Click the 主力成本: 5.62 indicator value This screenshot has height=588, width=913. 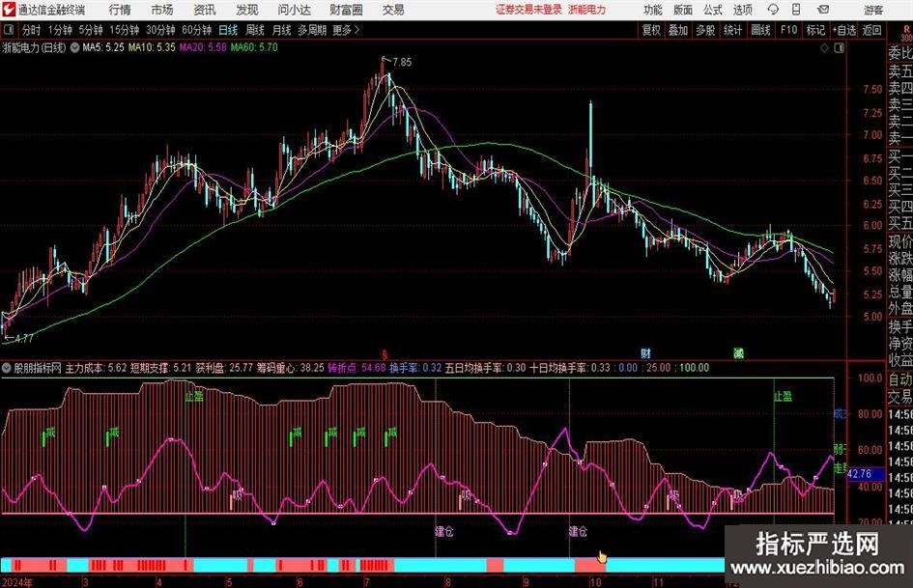click(96, 368)
